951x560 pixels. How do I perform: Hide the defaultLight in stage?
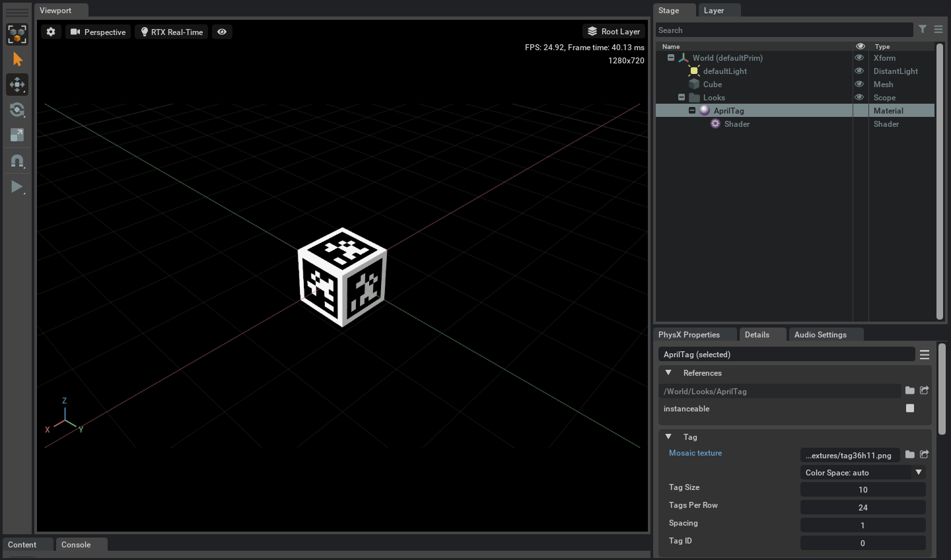859,71
